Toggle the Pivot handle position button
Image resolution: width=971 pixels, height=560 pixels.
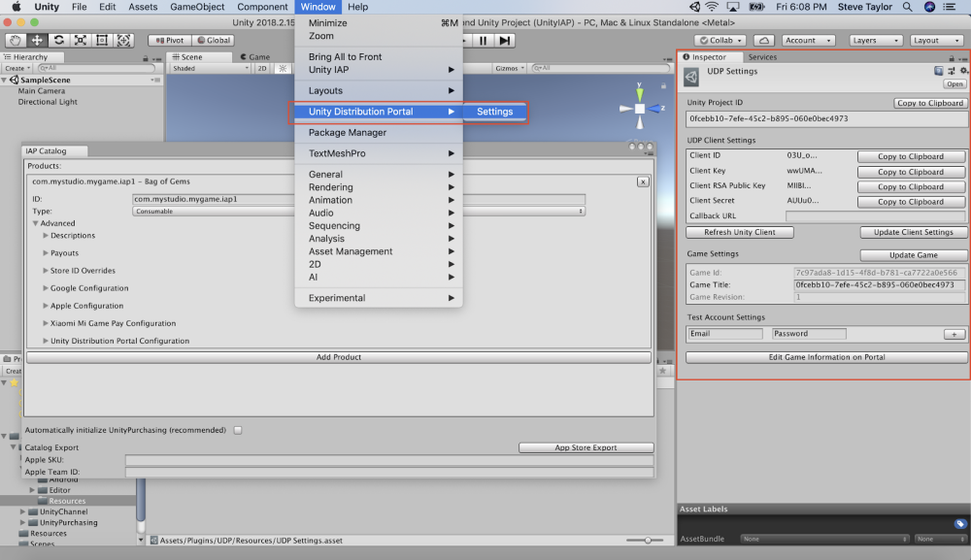pos(170,40)
